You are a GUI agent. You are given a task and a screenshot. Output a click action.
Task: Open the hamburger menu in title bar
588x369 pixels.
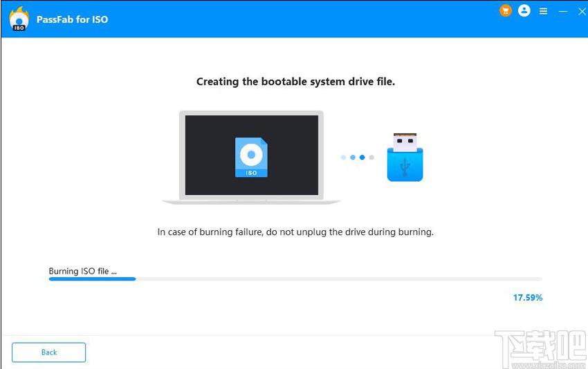pos(544,12)
